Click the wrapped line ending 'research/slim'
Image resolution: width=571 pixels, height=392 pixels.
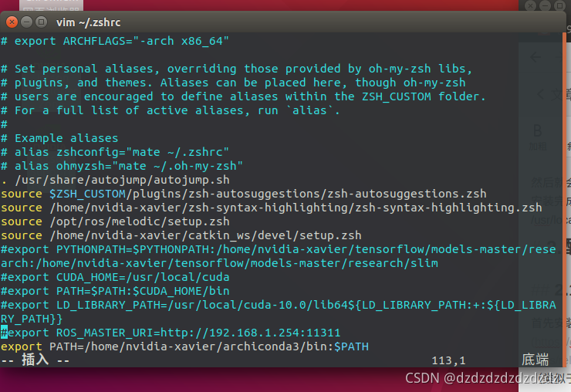click(219, 263)
